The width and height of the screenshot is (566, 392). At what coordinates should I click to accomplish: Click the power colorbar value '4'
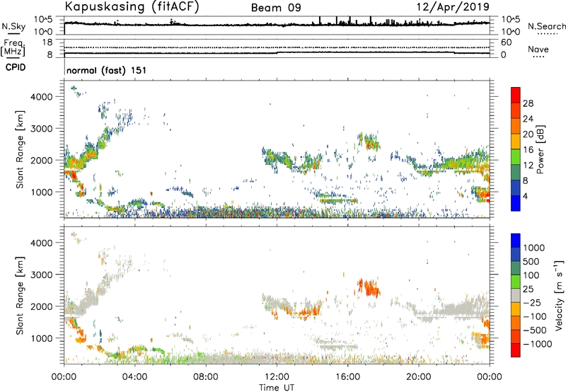click(525, 197)
